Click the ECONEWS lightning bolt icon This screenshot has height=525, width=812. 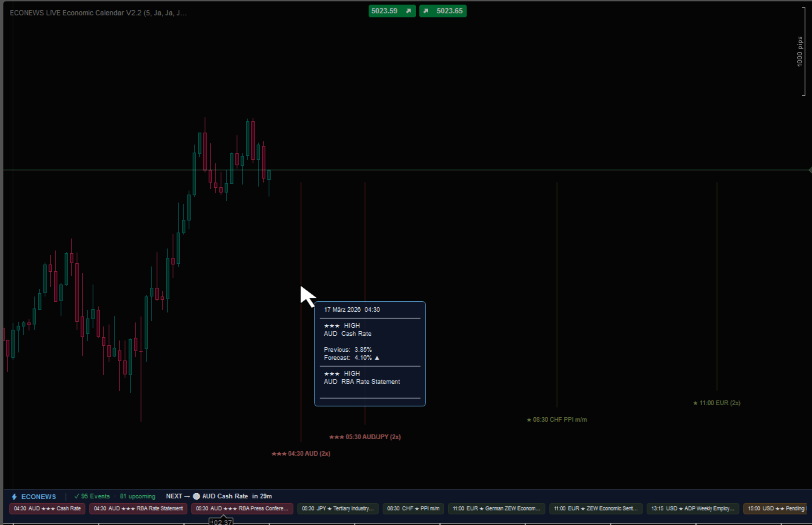click(13, 496)
